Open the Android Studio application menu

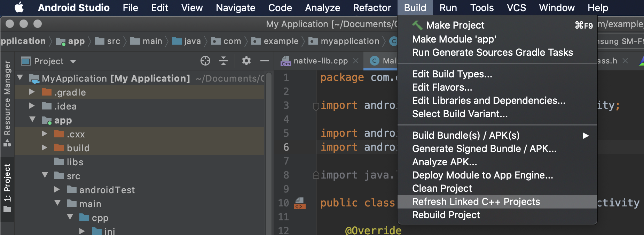73,7
